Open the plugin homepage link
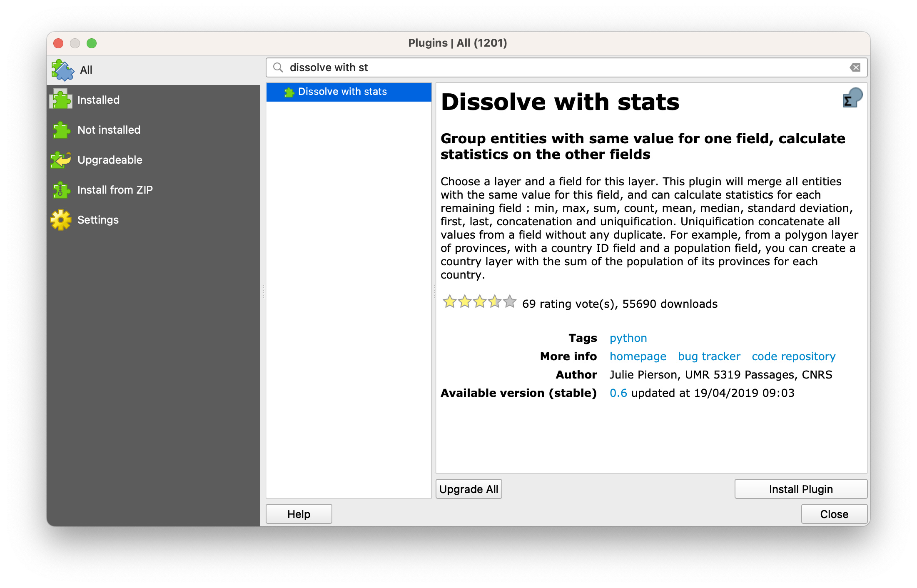The image size is (917, 588). click(x=638, y=356)
